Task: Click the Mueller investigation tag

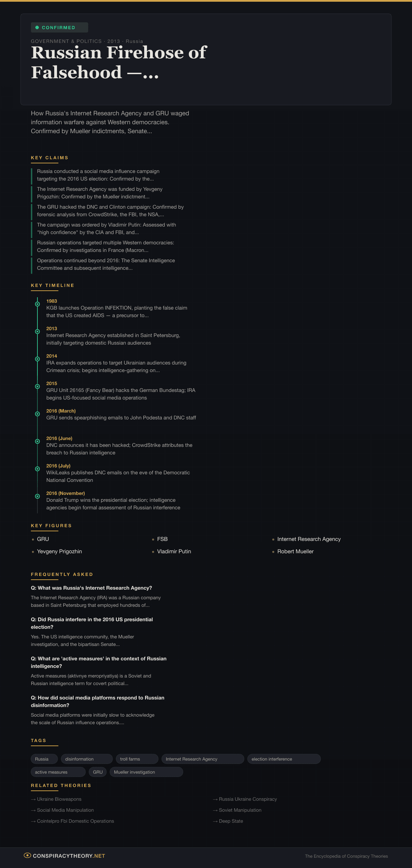Action: click(x=146, y=772)
